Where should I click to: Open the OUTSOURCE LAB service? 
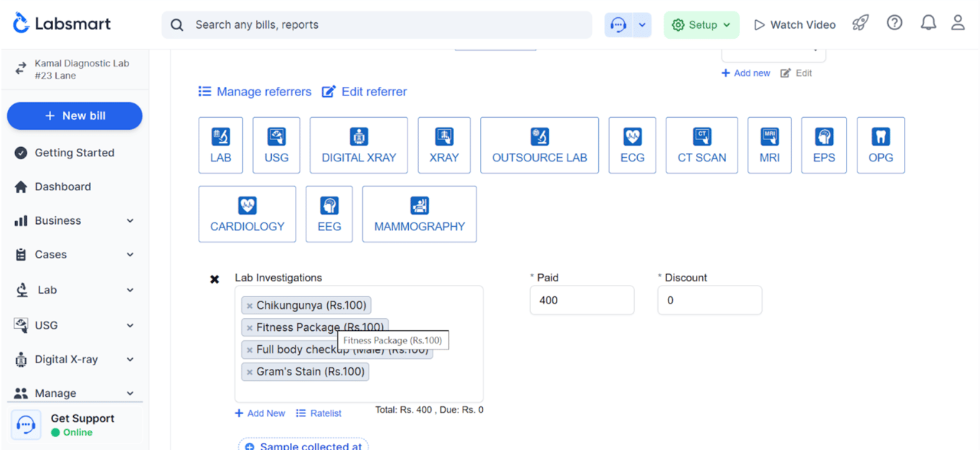pyautogui.click(x=539, y=145)
